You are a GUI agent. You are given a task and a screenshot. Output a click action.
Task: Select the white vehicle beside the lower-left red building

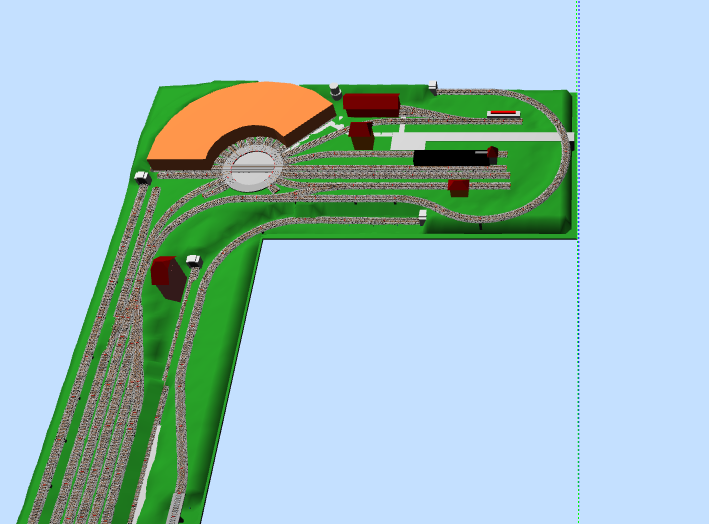(x=193, y=260)
